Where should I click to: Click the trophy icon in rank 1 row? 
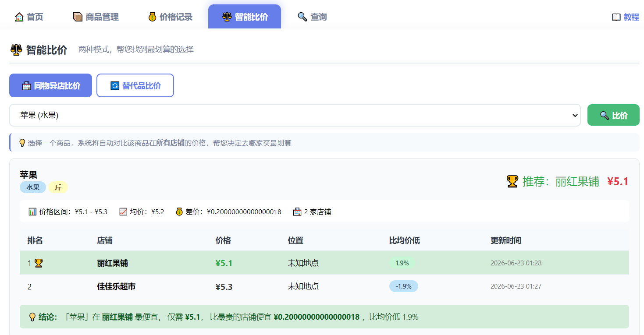pyautogui.click(x=39, y=263)
